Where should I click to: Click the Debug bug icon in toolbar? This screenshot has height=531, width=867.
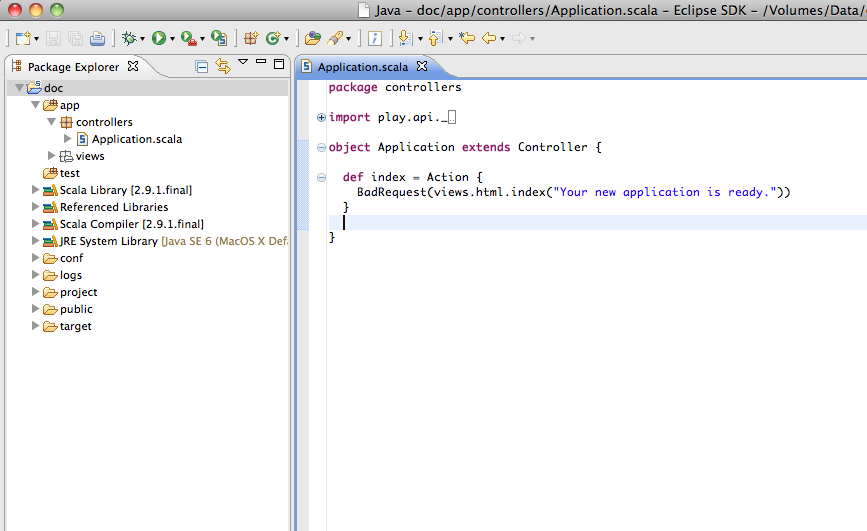click(129, 39)
